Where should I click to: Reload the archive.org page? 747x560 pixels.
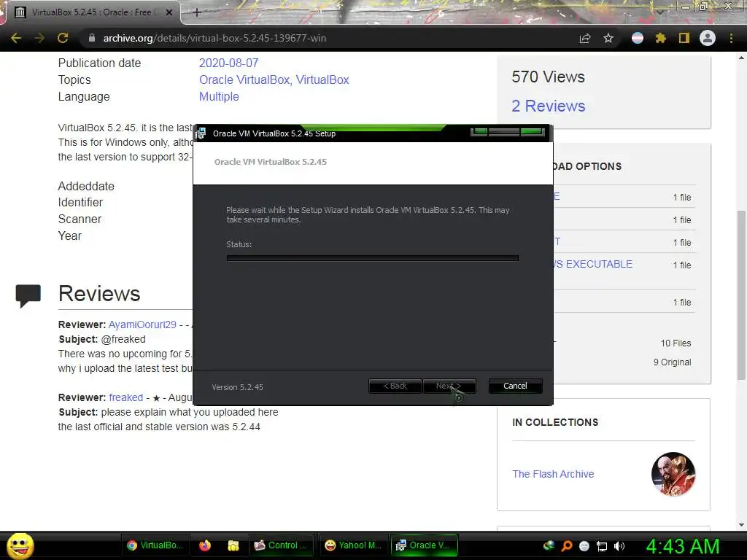(x=63, y=38)
